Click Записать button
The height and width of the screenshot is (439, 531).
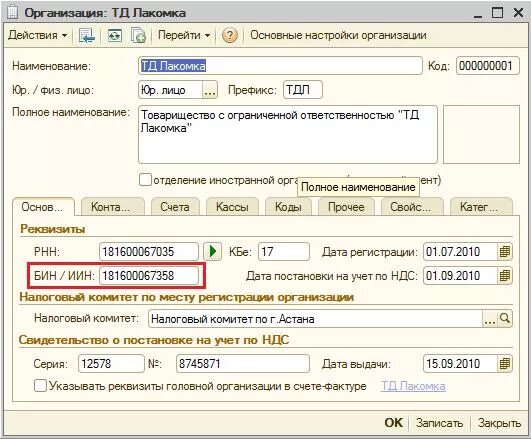440,423
